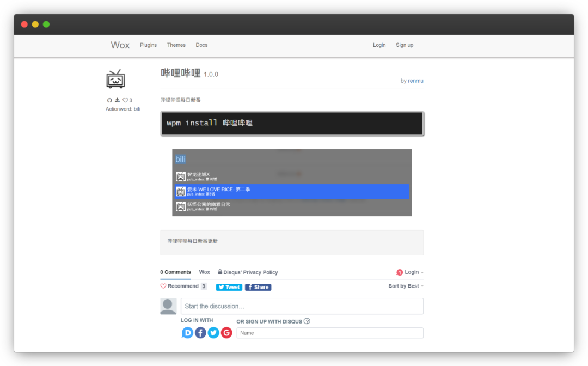This screenshot has height=366, width=588.
Task: Click the Disqus sign up help icon
Action: coord(307,321)
